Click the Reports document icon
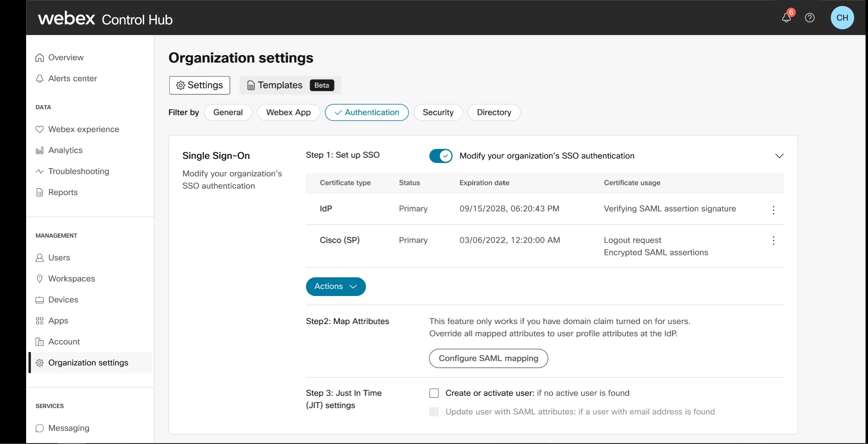Image resolution: width=868 pixels, height=444 pixels. pyautogui.click(x=40, y=192)
